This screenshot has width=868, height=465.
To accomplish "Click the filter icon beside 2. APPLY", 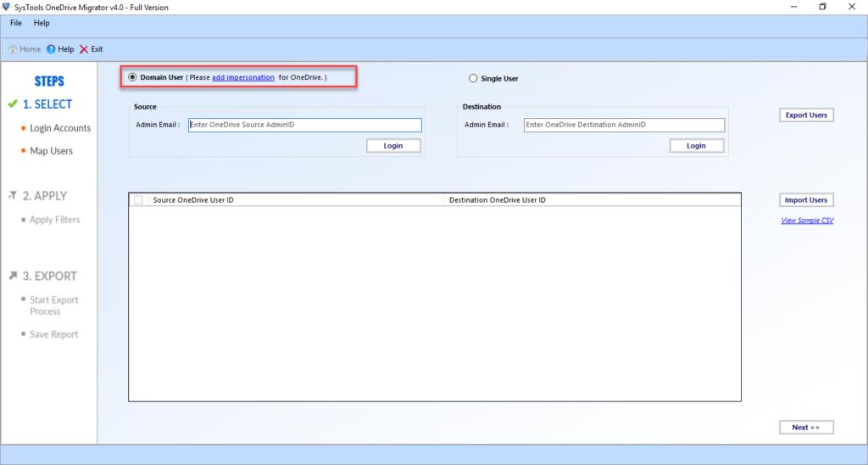I will [13, 195].
